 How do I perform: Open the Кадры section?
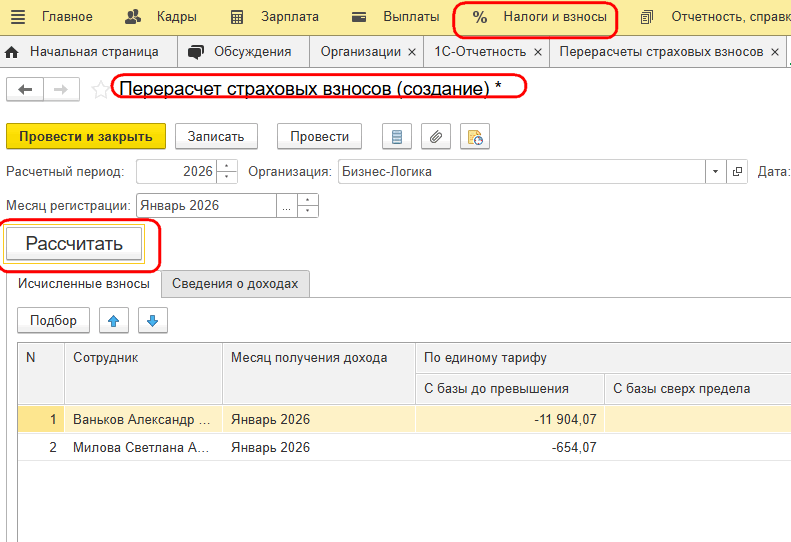160,17
